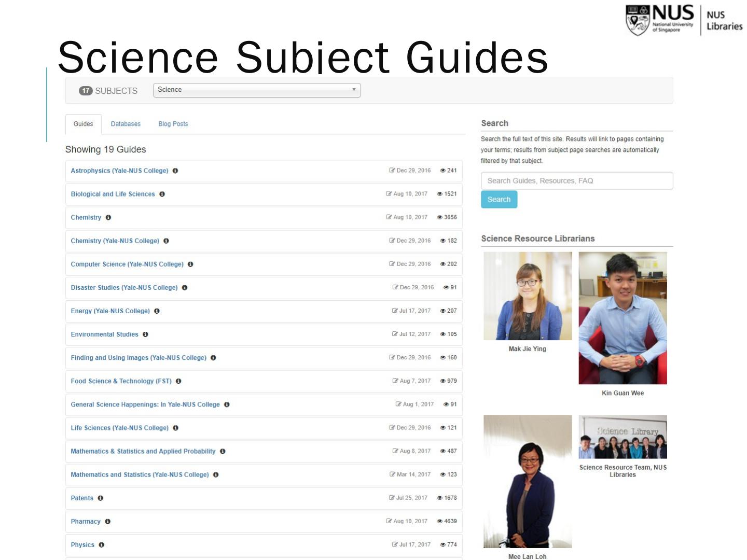Switch to the Blog Posts tab
Image resolution: width=747 pixels, height=560 pixels.
[x=173, y=124]
